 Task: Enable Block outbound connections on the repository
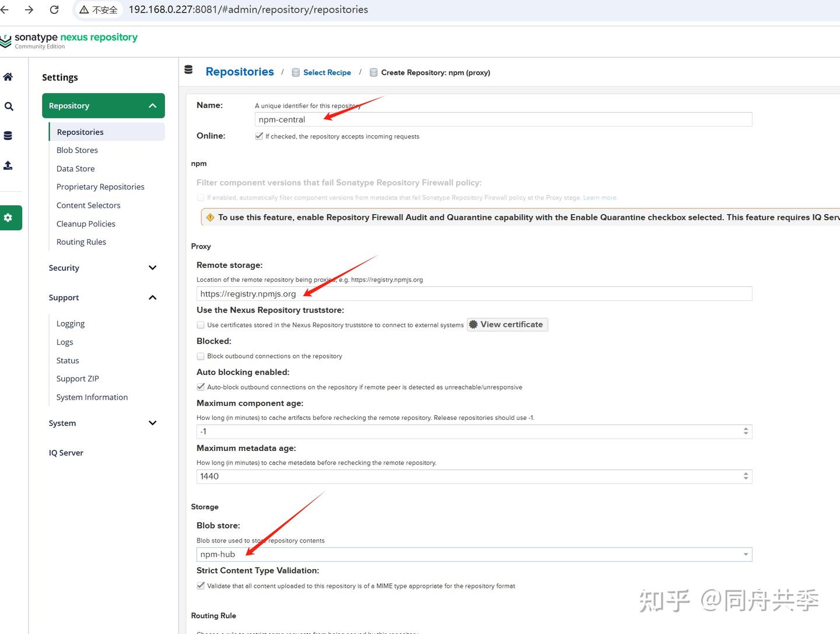pyautogui.click(x=200, y=356)
